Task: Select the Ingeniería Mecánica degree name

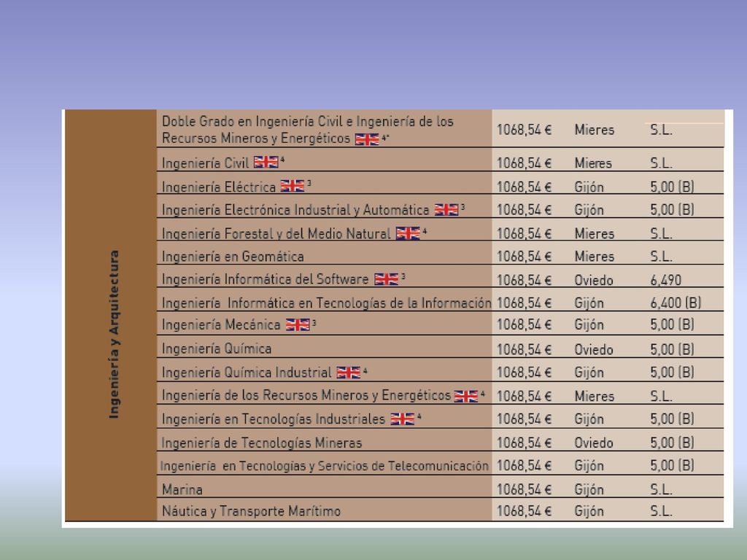Action: click(x=221, y=325)
